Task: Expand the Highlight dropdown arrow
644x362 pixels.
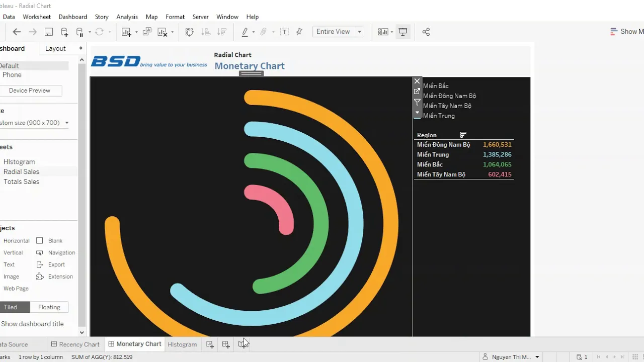Action: (254, 32)
